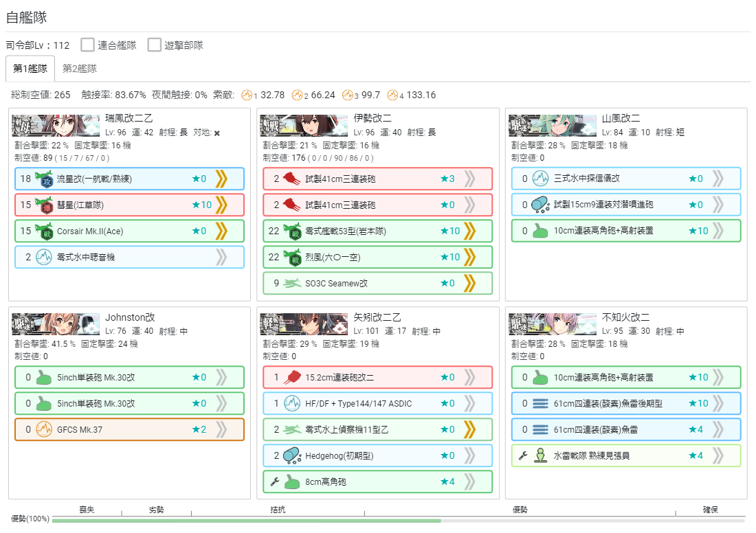Click slot count 9 of SO3C Seamew改
756x533 pixels.
click(x=276, y=284)
